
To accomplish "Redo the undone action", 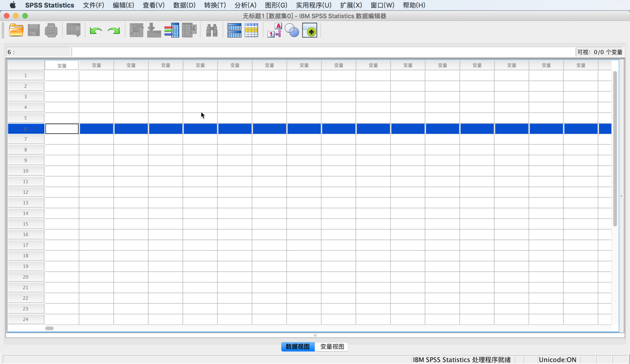I will pyautogui.click(x=112, y=30).
